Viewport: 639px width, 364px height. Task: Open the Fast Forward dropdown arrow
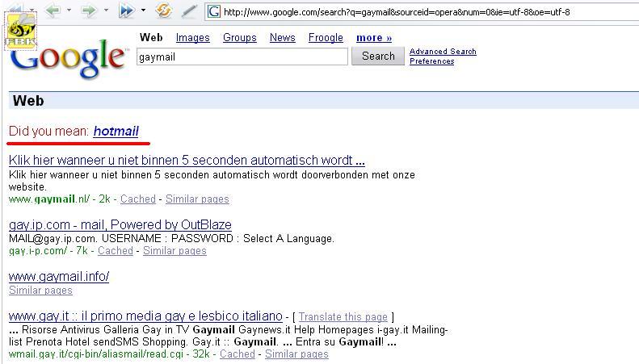143,10
